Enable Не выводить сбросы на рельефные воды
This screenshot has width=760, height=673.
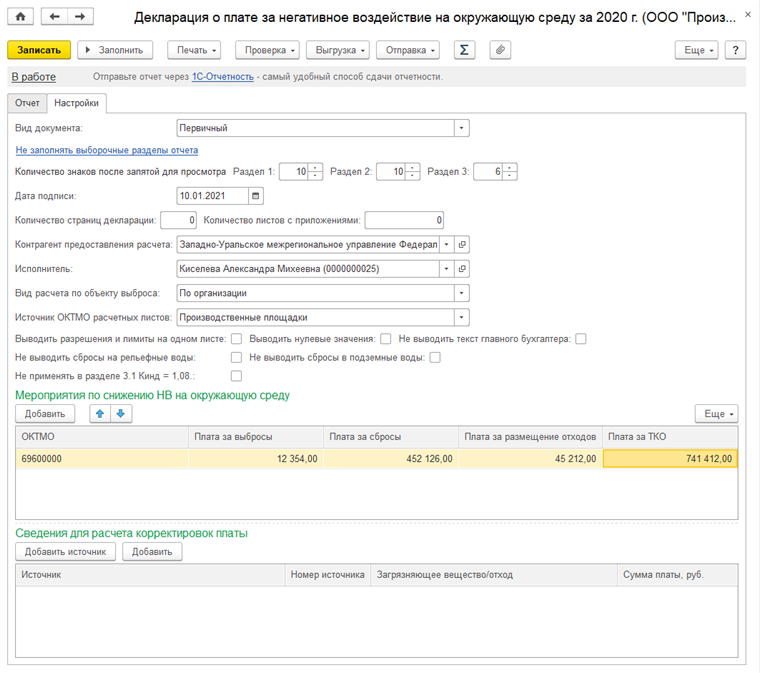point(237,358)
